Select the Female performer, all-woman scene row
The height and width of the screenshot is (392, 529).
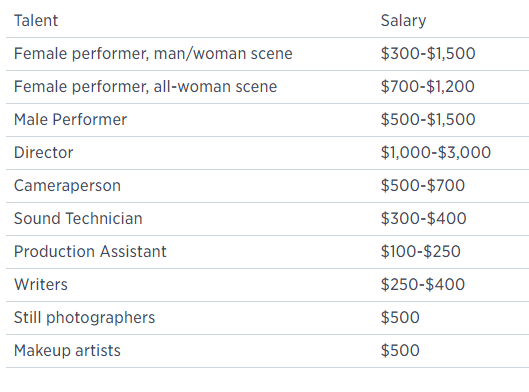pyautogui.click(x=268, y=87)
